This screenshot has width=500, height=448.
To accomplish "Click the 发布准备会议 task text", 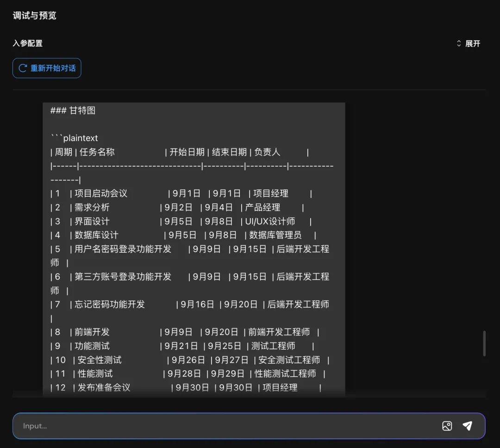I will pyautogui.click(x=104, y=387).
